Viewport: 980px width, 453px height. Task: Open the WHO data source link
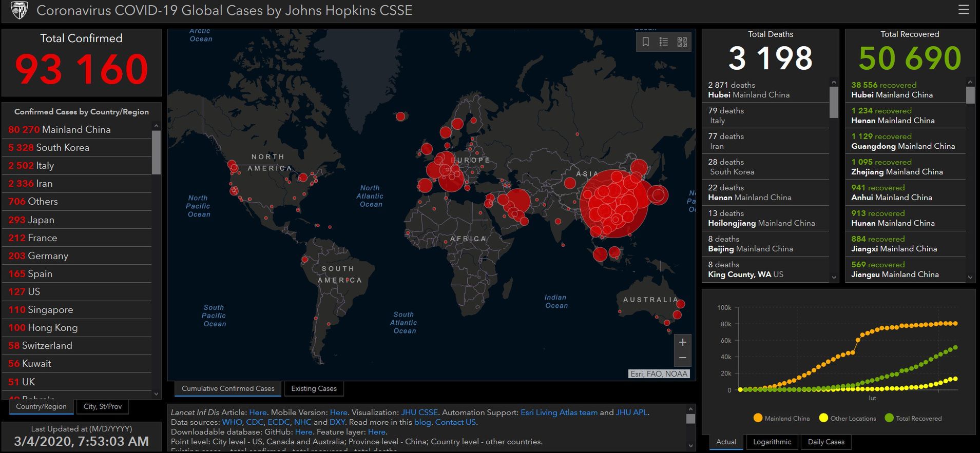[232, 422]
